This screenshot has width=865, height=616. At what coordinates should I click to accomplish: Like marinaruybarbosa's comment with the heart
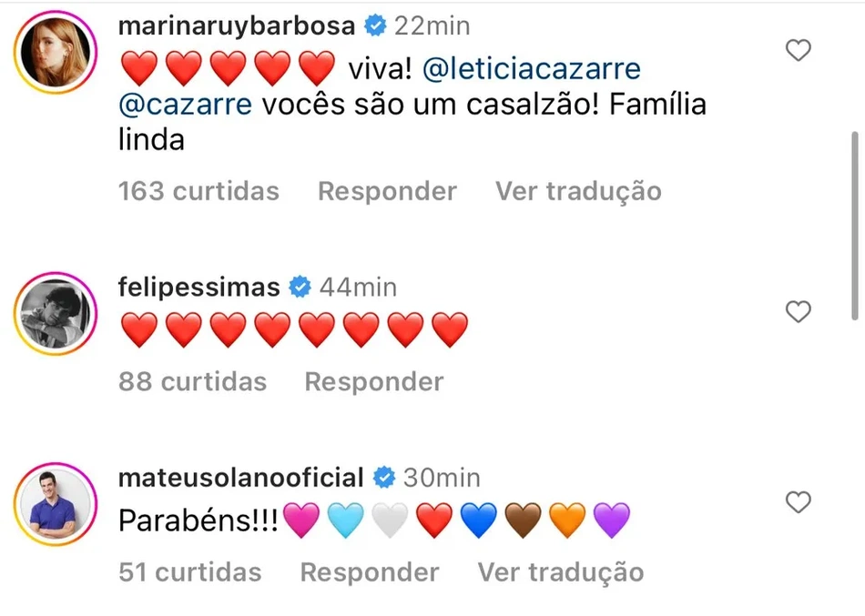tap(798, 51)
